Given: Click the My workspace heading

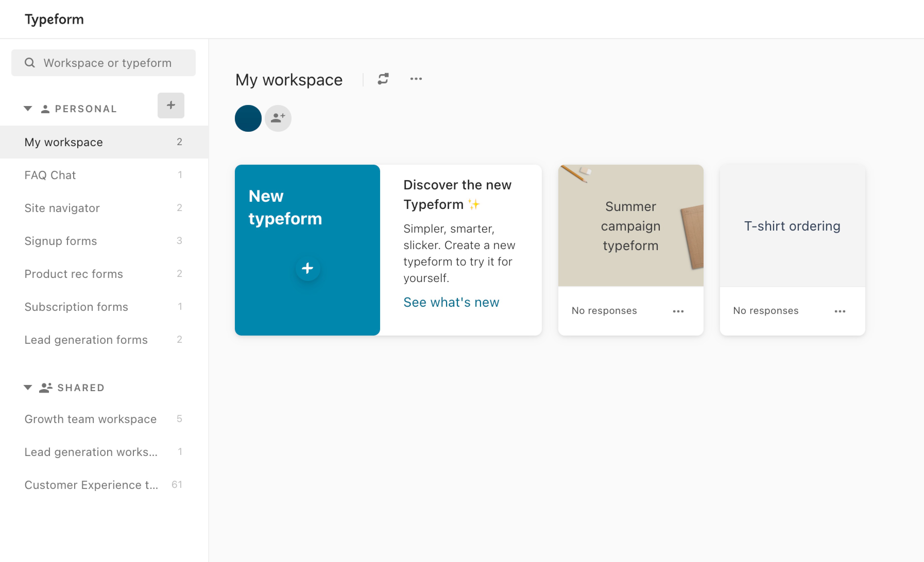Looking at the screenshot, I should pyautogui.click(x=289, y=80).
